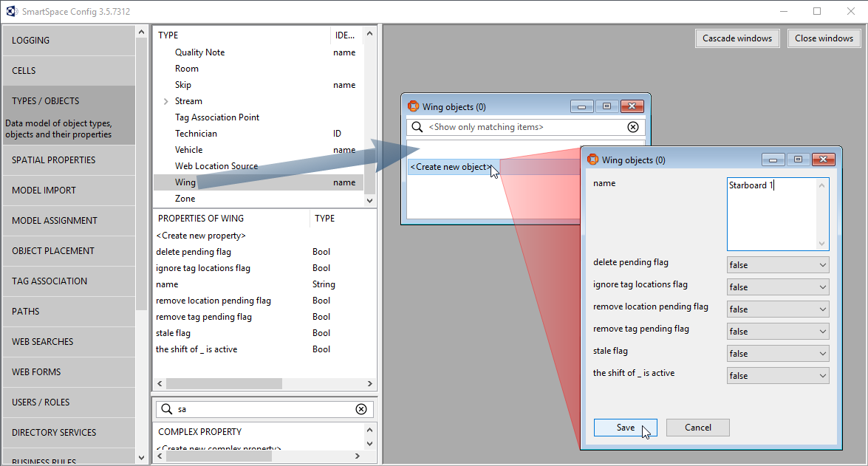Image resolution: width=868 pixels, height=466 pixels.
Task: Go to OBJECT PLACEMENT section
Action: click(x=69, y=250)
